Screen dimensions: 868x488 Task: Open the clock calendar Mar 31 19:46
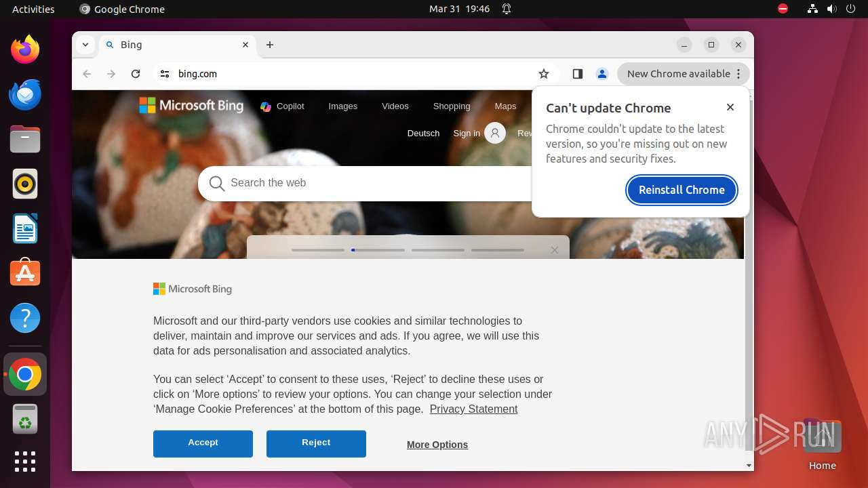pos(459,9)
